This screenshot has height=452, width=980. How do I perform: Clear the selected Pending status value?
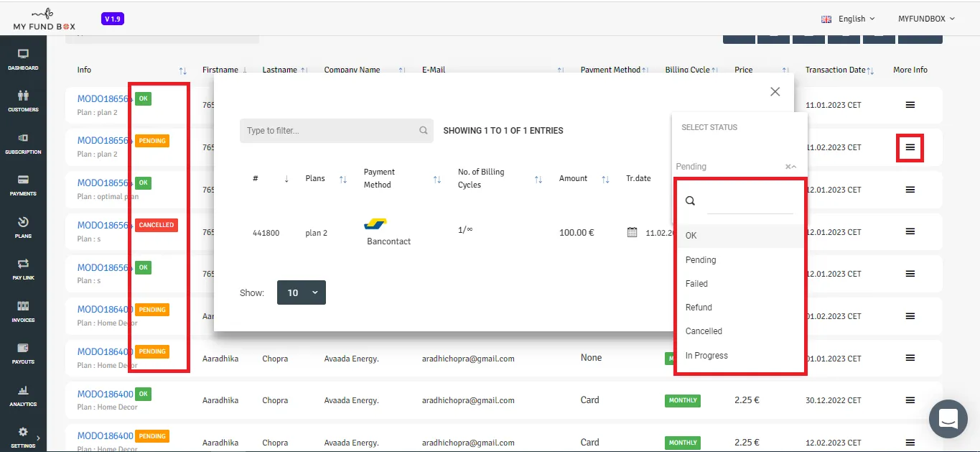click(x=788, y=167)
